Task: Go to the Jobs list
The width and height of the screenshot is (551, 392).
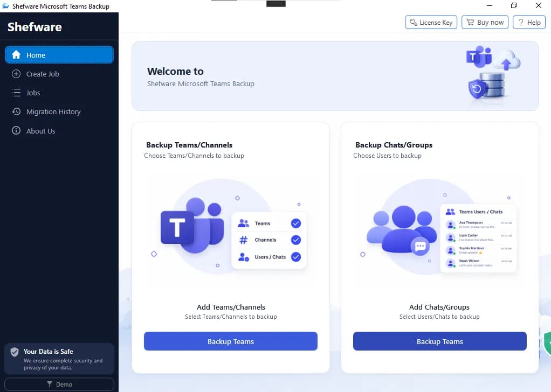Action: coord(59,93)
